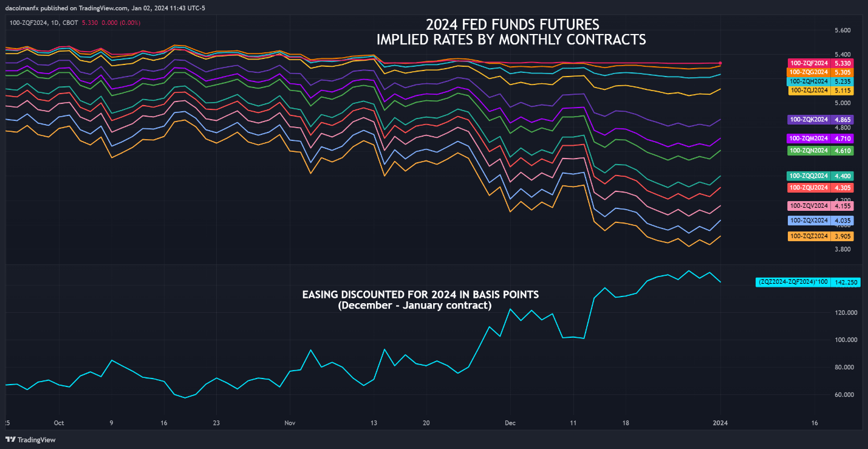Image resolution: width=868 pixels, height=449 pixels.
Task: Select the 100-ZQG2024 series label
Action: click(810, 72)
